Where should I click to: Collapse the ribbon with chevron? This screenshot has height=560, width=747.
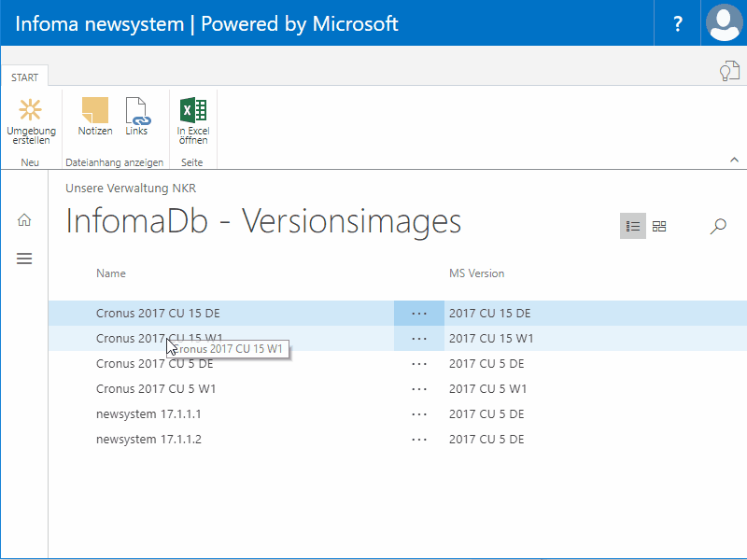(734, 160)
